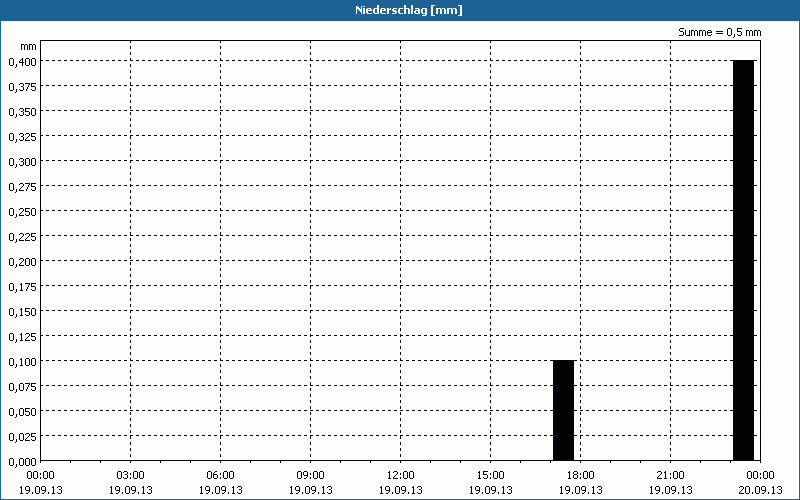Image resolution: width=800 pixels, height=500 pixels.
Task: Click the y-axis value "0,150"
Action: click(22, 311)
